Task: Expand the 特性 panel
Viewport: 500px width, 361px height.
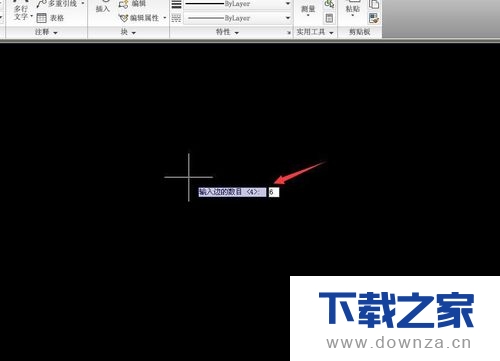Action: click(227, 32)
